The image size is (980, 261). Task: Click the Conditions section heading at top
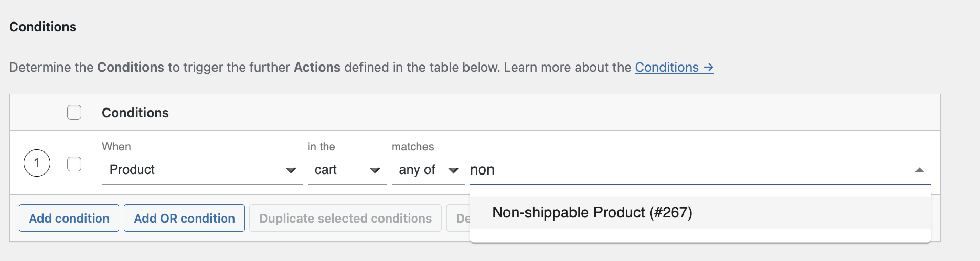pos(43,27)
